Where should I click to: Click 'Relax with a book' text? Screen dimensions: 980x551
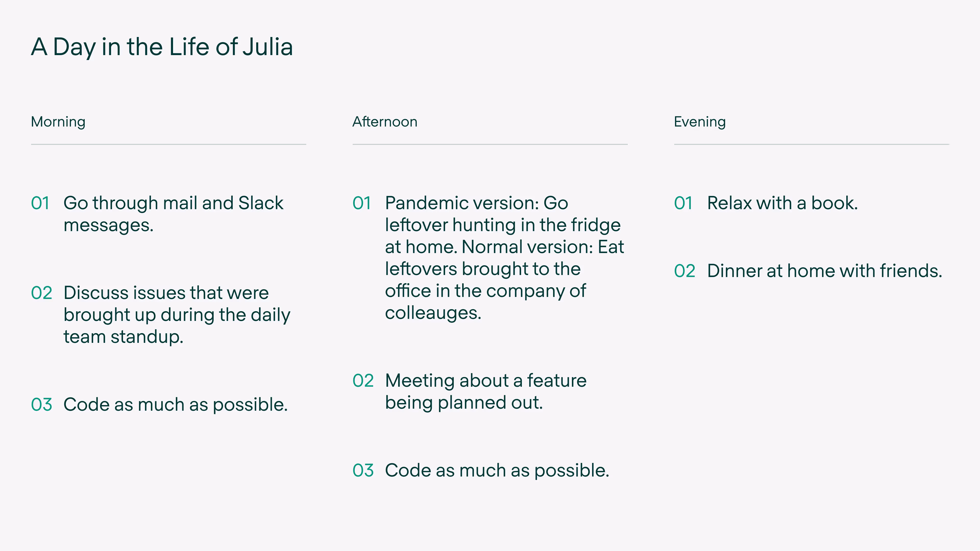coord(782,203)
